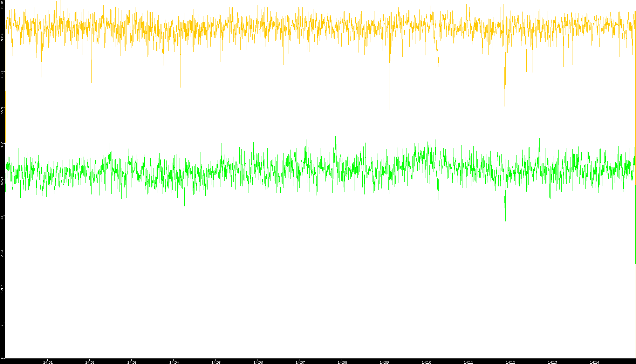Select the 2561 y-axis label
The image size is (636, 364).
[2, 253]
